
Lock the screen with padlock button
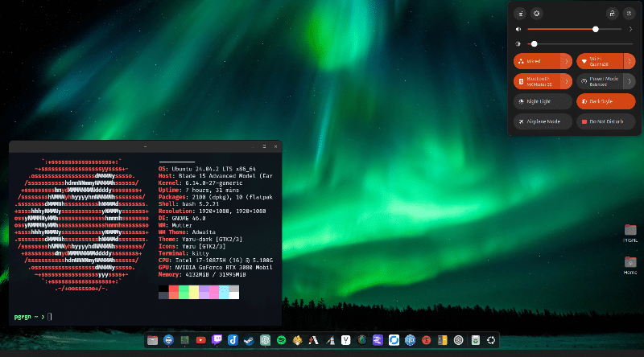[613, 14]
